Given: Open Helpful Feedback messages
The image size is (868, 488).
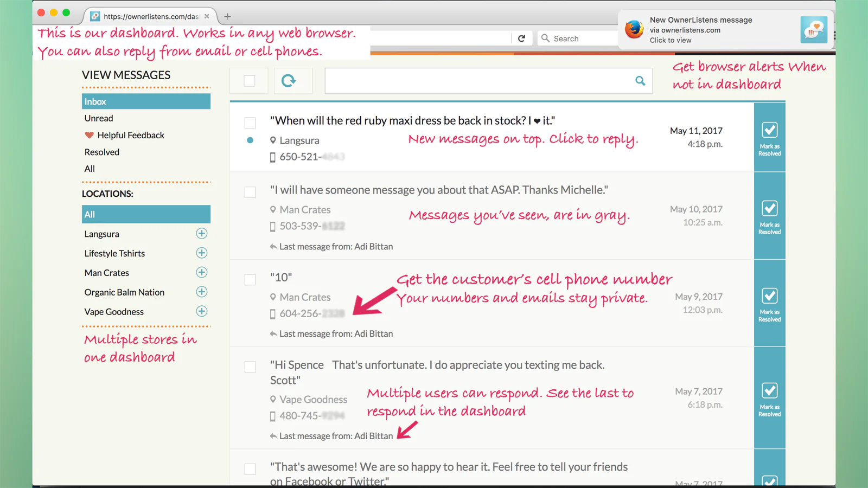Looking at the screenshot, I should click(x=131, y=135).
